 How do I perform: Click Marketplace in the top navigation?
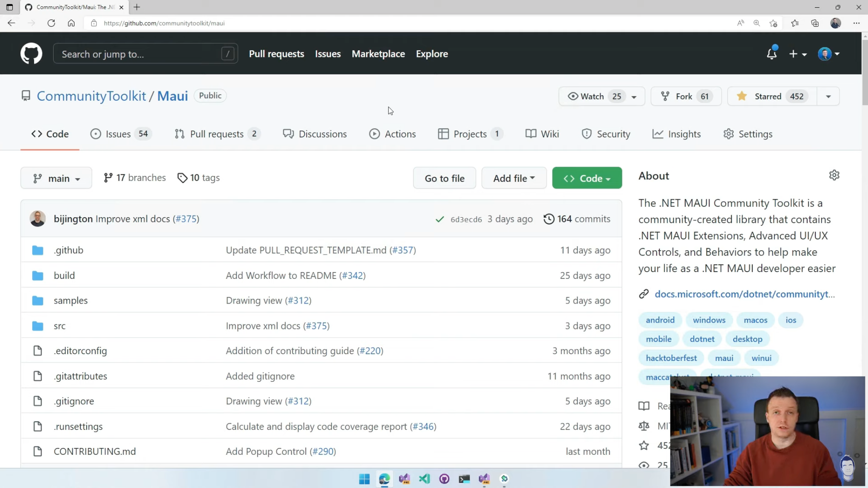pos(378,54)
